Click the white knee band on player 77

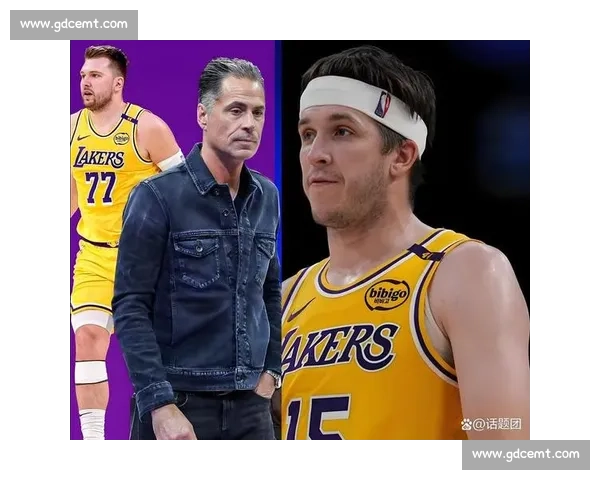point(91,372)
